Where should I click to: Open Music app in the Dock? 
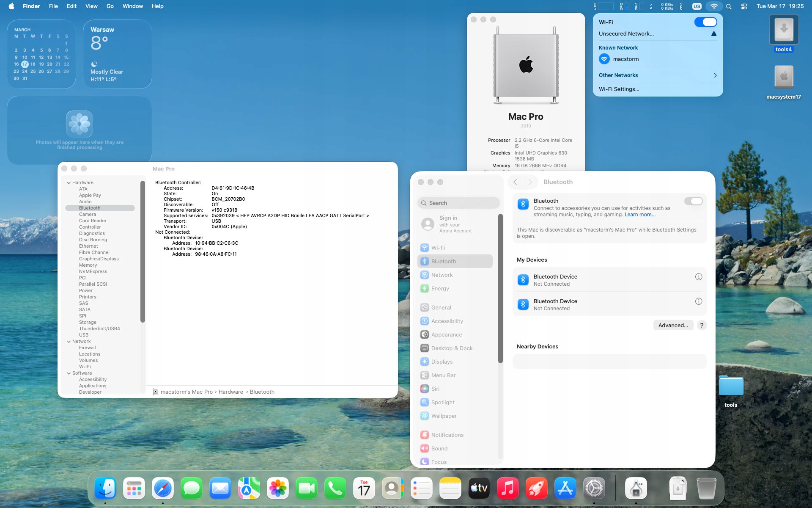pyautogui.click(x=507, y=489)
